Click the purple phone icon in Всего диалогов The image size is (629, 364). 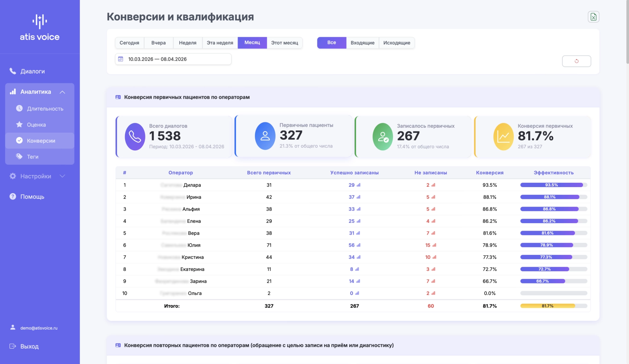[x=135, y=136]
